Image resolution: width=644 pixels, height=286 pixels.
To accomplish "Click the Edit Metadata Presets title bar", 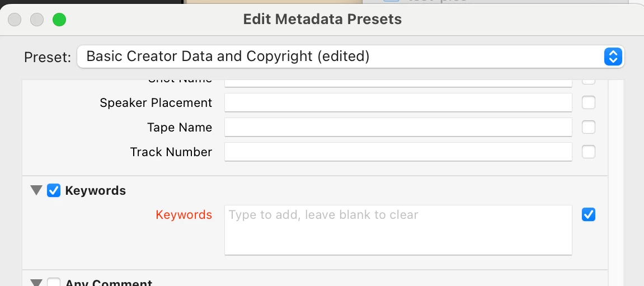I will tap(322, 20).
